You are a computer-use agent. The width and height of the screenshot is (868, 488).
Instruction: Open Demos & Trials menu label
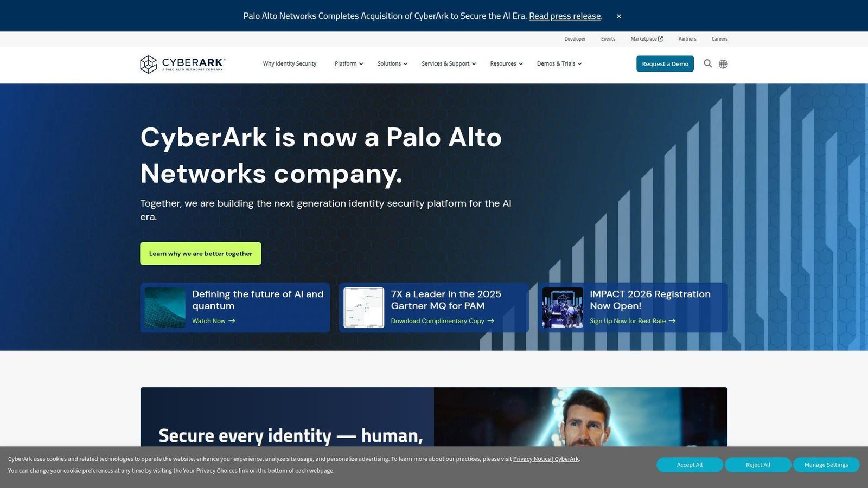(x=556, y=63)
